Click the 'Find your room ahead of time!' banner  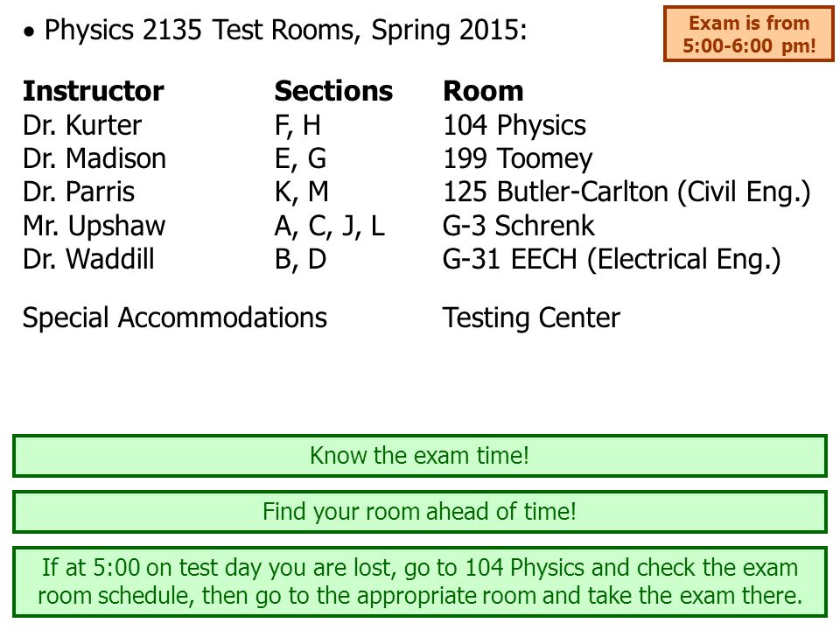(420, 512)
